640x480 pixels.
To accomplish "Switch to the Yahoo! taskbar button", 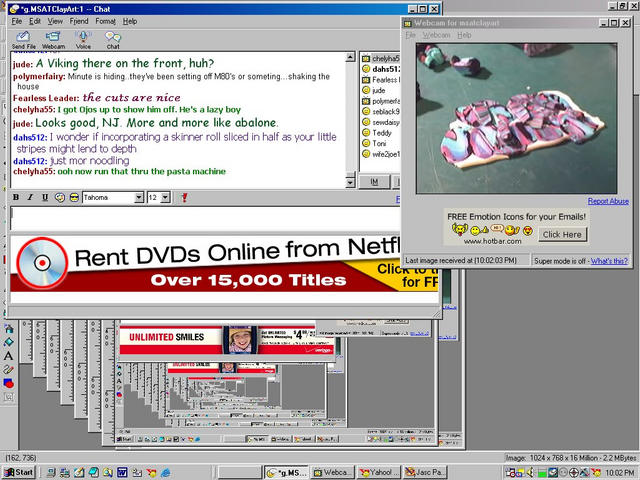I will [380, 473].
